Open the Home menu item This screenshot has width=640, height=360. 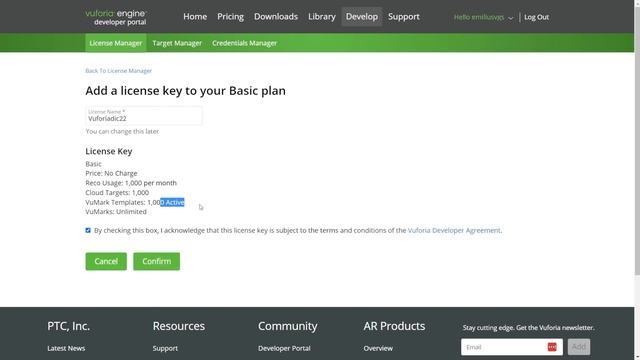click(195, 17)
